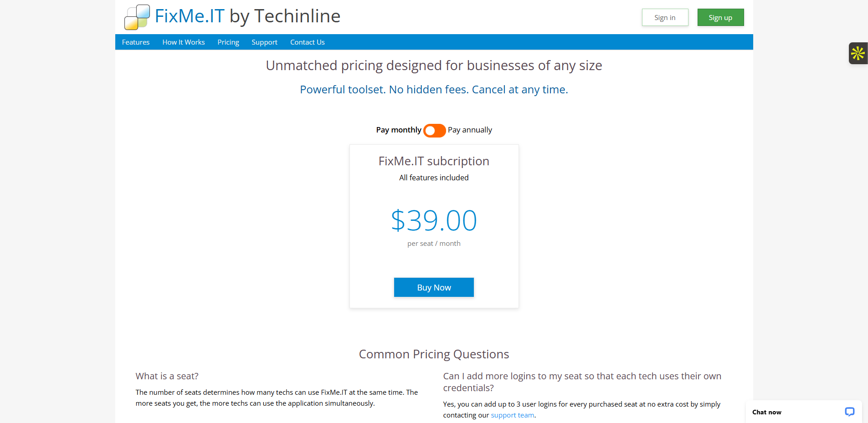The width and height of the screenshot is (868, 423).
Task: Open the Support menu item
Action: click(264, 42)
